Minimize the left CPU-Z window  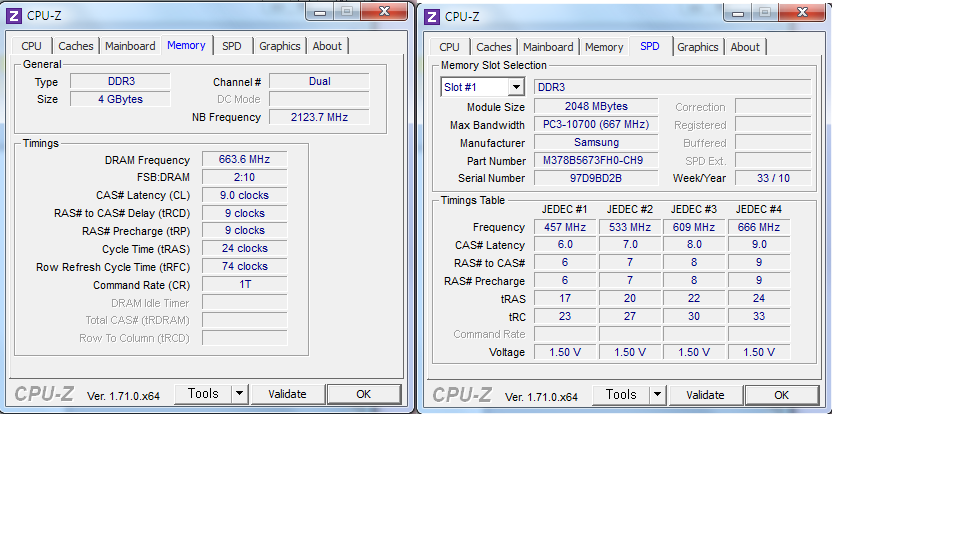[x=320, y=12]
